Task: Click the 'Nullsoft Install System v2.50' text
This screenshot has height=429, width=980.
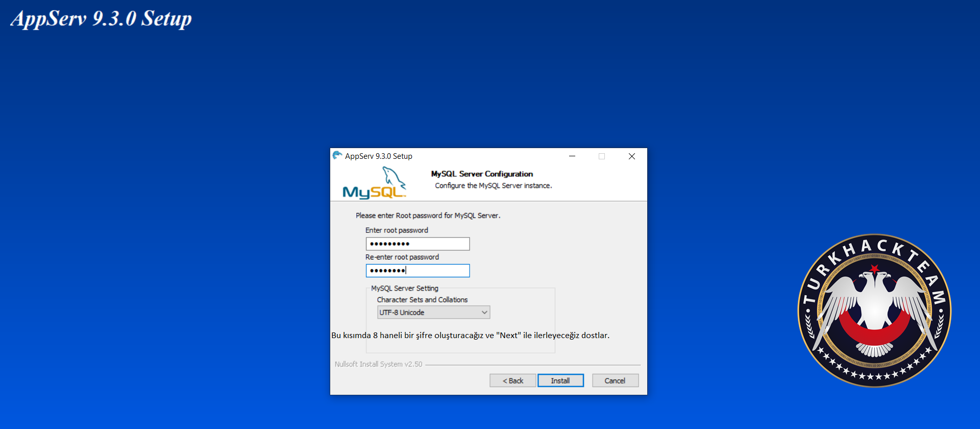Action: click(379, 364)
